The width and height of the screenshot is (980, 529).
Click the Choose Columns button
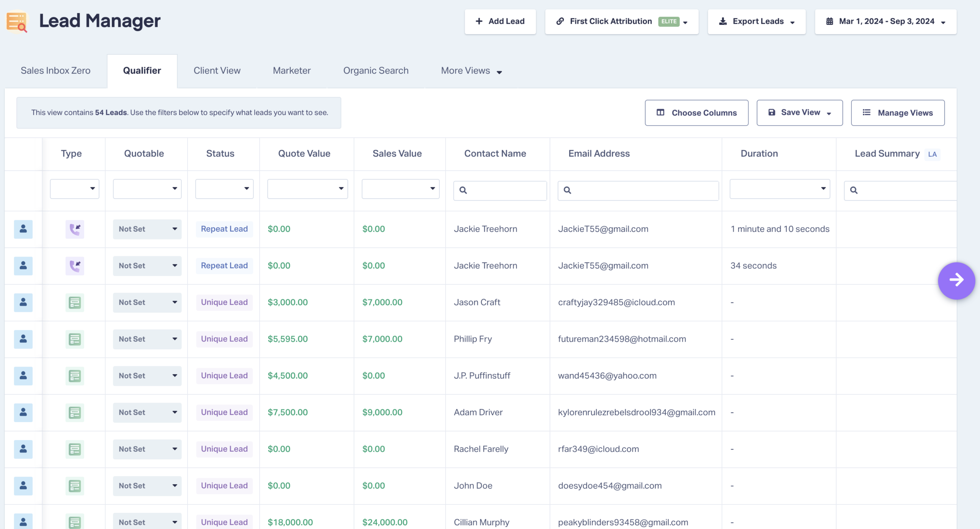tap(696, 113)
